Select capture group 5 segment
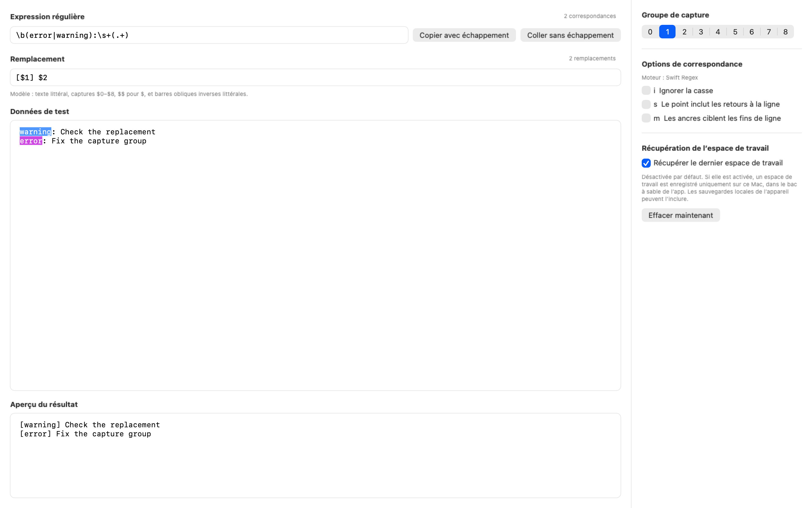 735,32
